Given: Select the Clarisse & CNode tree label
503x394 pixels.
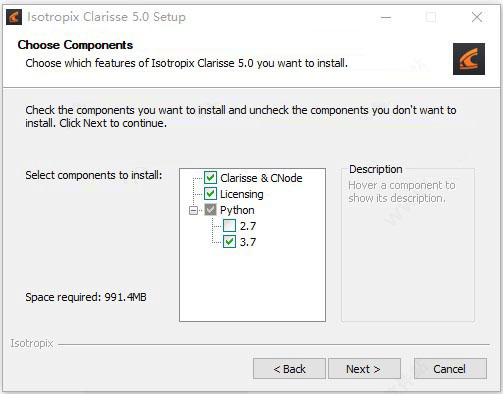Looking at the screenshot, I should 261,178.
